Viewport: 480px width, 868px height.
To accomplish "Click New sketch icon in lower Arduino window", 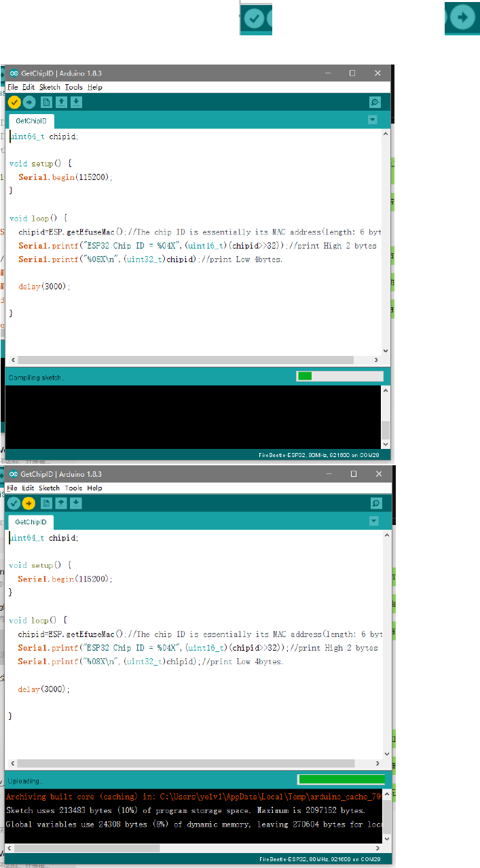I will pyautogui.click(x=46, y=503).
